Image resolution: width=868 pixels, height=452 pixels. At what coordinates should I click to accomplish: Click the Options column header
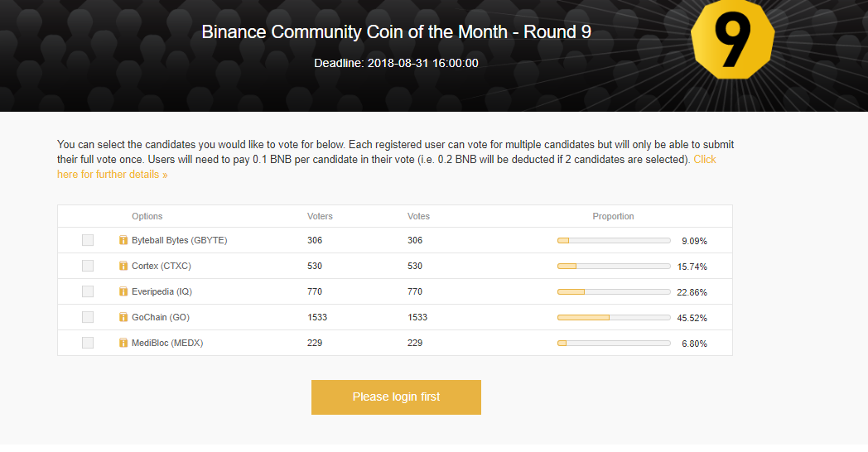[x=147, y=216]
